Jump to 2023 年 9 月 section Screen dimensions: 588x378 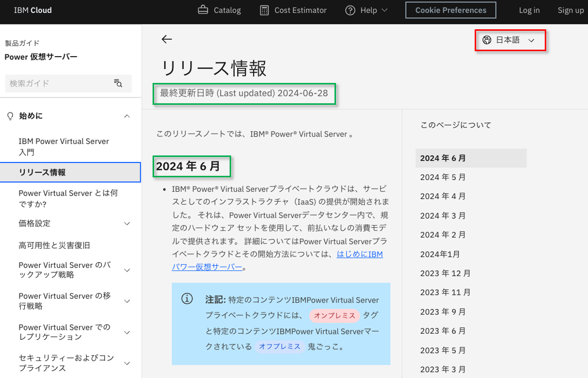pyautogui.click(x=443, y=312)
